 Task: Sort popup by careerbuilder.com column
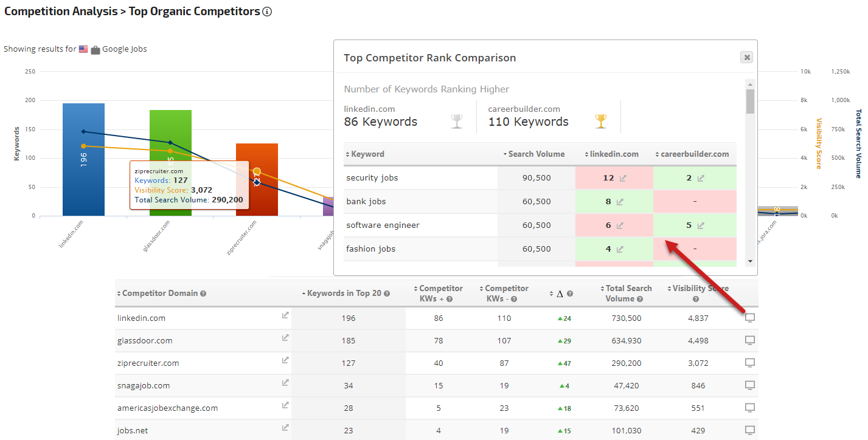[694, 154]
